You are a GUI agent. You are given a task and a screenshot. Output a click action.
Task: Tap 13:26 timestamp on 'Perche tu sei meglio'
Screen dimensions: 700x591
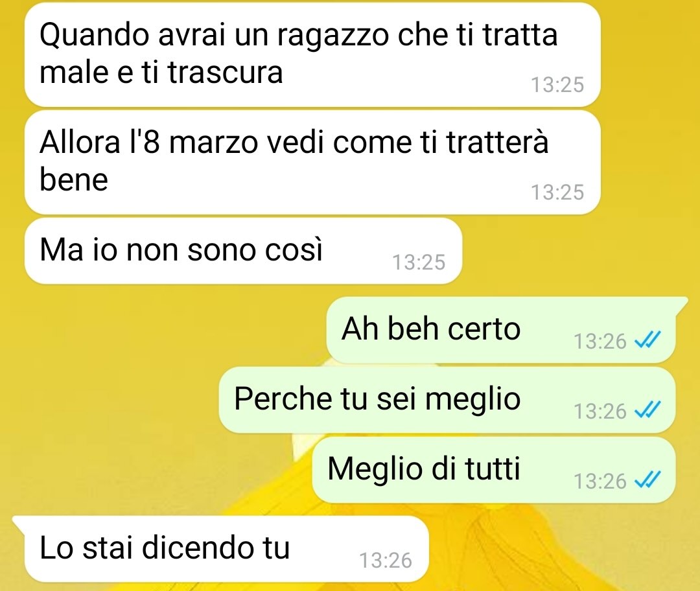(600, 411)
